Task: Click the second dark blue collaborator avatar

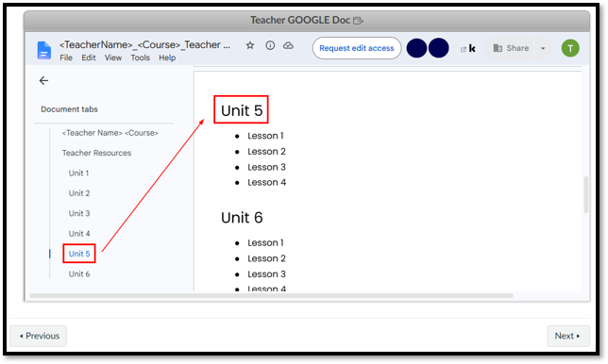Action: pos(439,48)
